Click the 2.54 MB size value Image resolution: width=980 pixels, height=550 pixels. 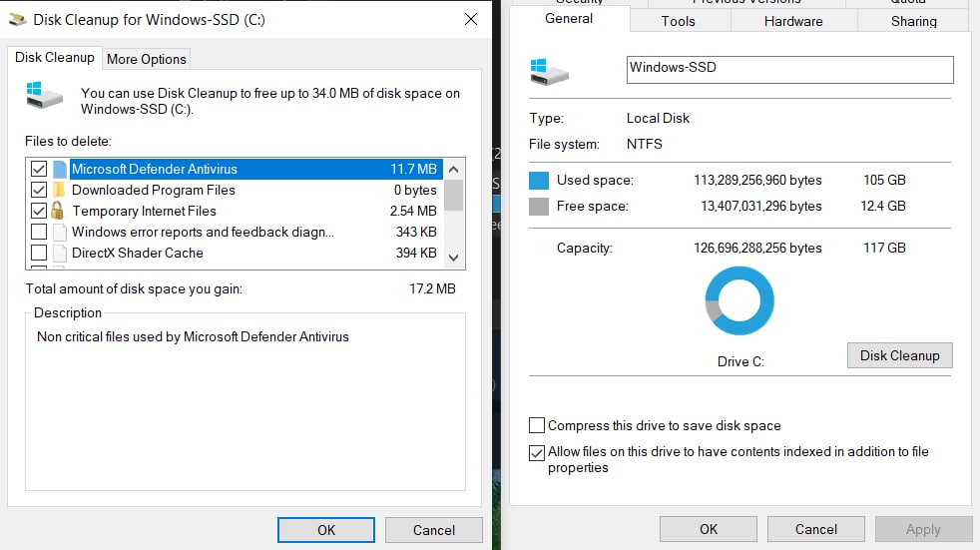[413, 212]
